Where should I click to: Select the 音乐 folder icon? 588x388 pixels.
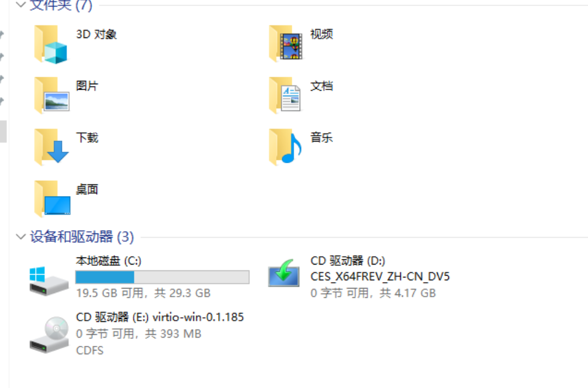(285, 147)
